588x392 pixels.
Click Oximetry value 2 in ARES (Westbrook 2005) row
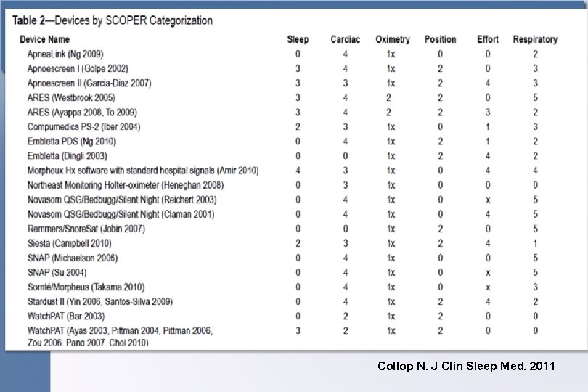(388, 98)
